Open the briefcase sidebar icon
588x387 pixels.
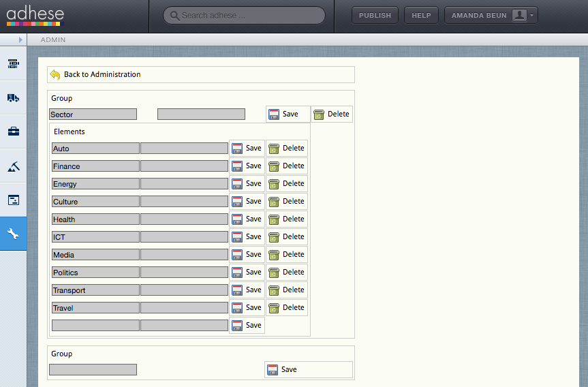click(13, 131)
